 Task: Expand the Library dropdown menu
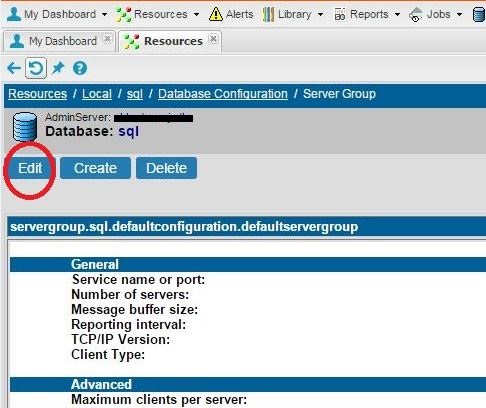coord(320,15)
